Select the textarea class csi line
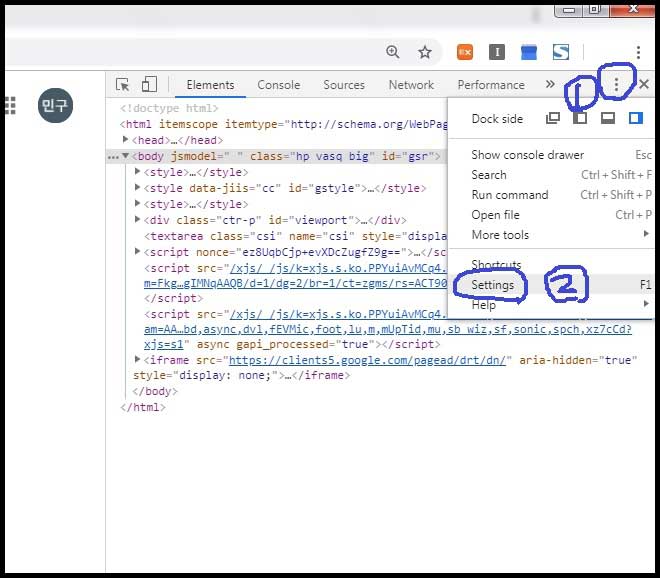This screenshot has height=578, width=660. 295,236
